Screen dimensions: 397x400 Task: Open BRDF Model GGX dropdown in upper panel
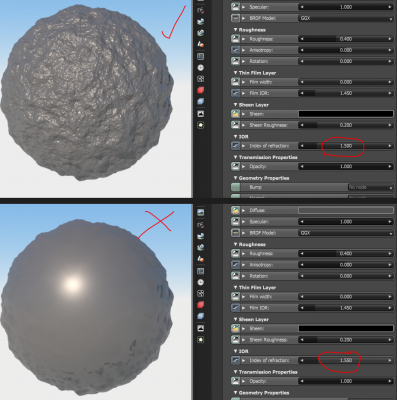pos(346,18)
